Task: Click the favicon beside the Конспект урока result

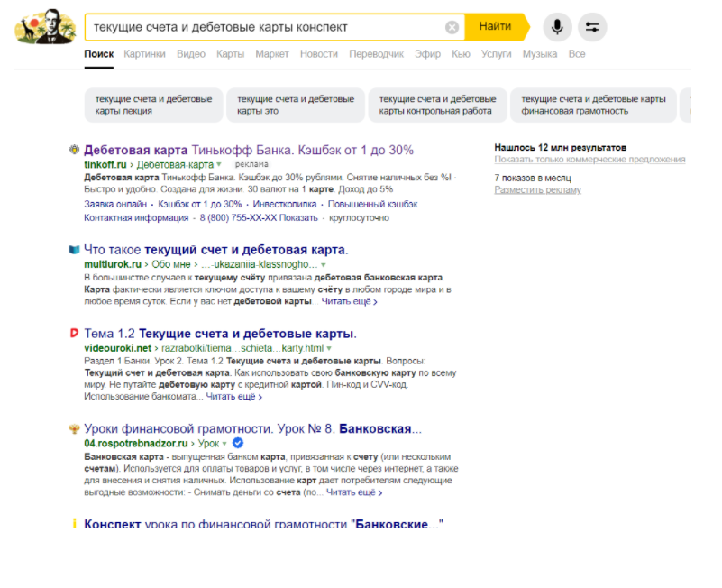Action: click(x=74, y=523)
